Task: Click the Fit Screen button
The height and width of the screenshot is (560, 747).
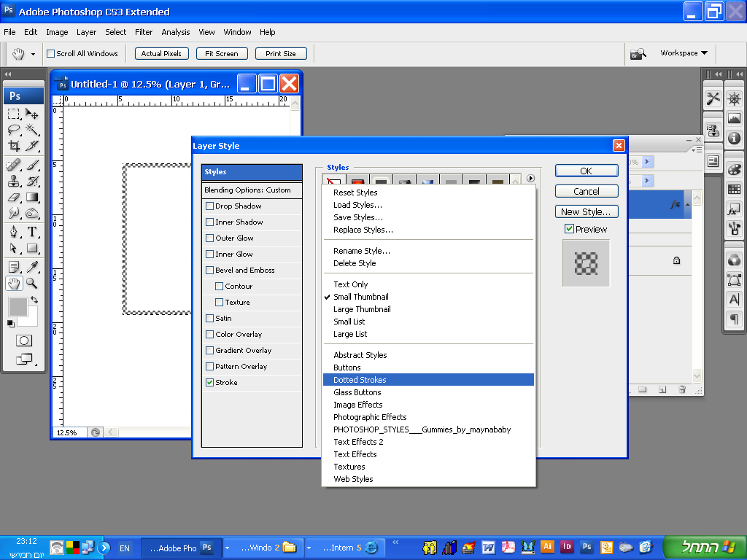Action: (222, 54)
